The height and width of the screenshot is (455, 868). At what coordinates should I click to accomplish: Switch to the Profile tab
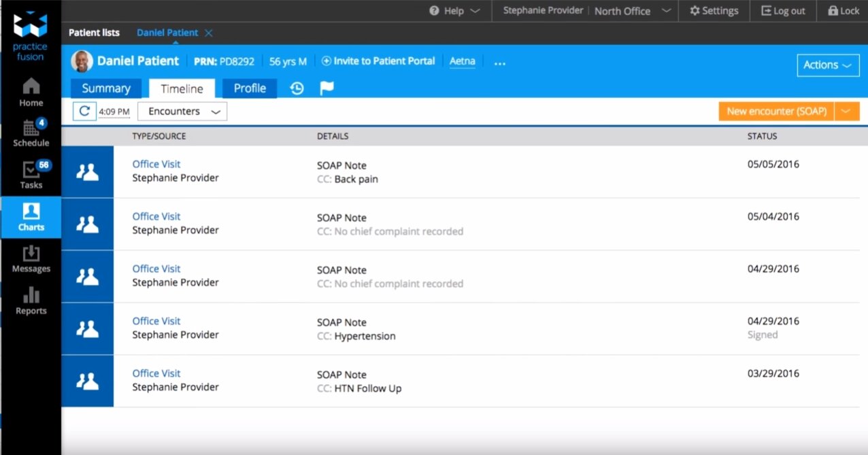250,88
